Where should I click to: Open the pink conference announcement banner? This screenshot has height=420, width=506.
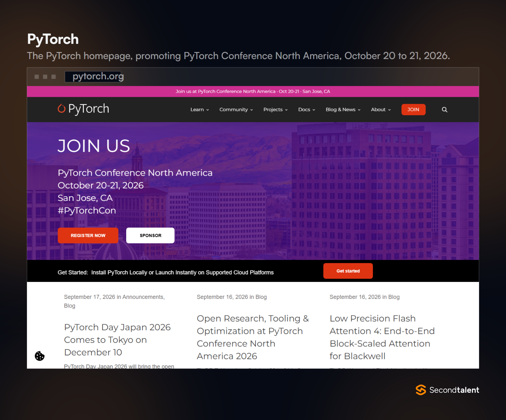pos(253,91)
